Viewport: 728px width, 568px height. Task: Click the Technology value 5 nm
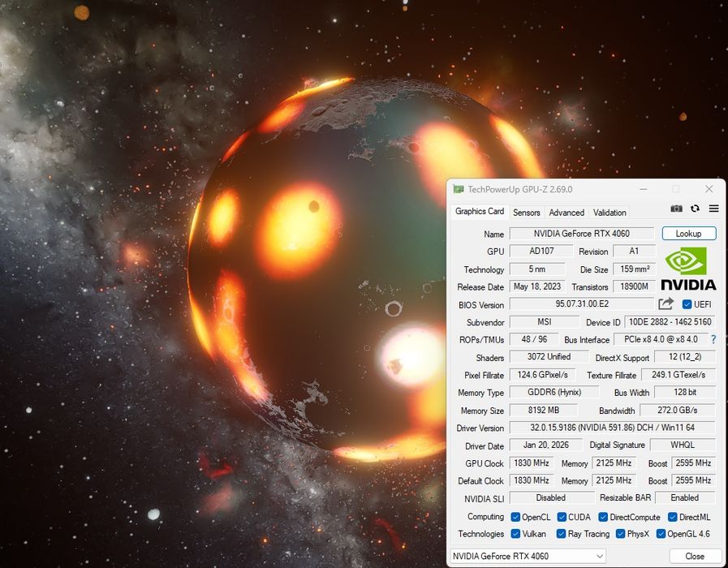[537, 269]
